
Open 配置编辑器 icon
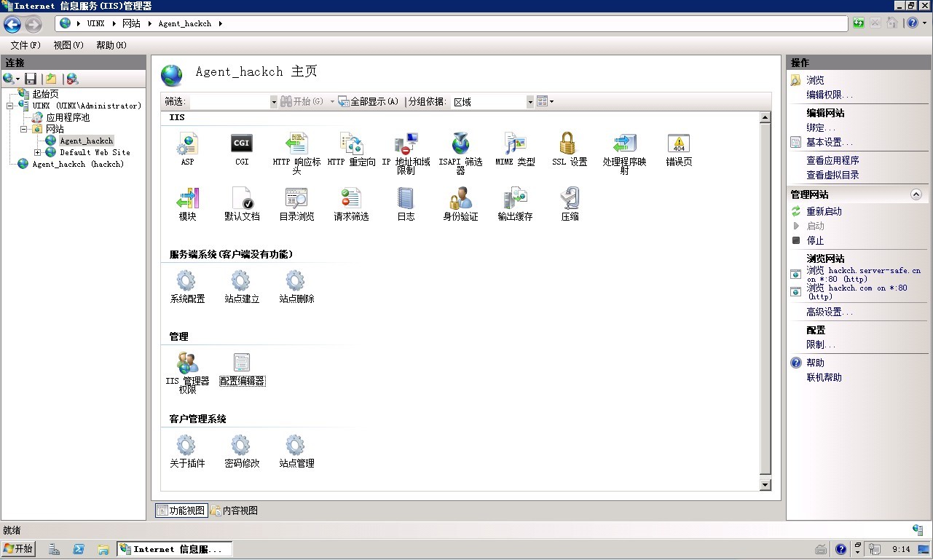242,363
